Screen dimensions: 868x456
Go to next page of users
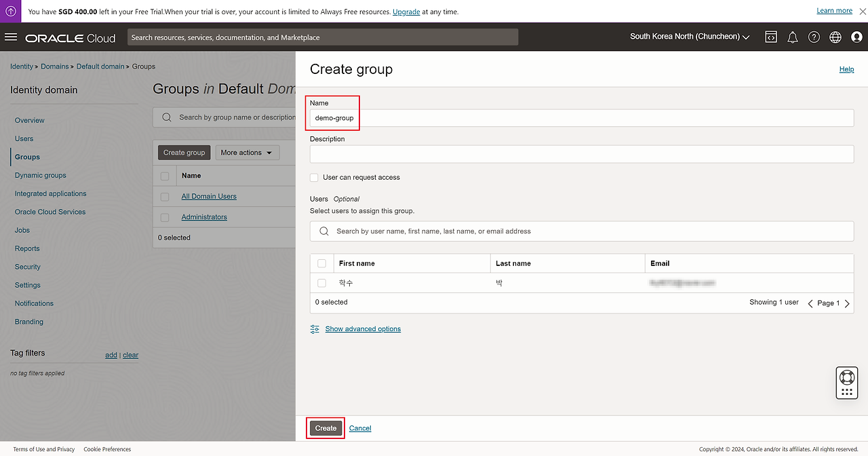tap(847, 303)
